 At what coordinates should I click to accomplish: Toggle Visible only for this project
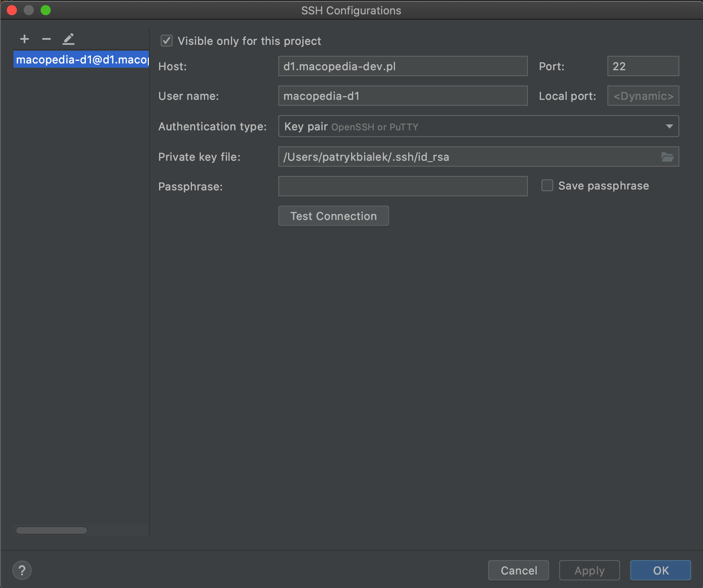pos(167,41)
